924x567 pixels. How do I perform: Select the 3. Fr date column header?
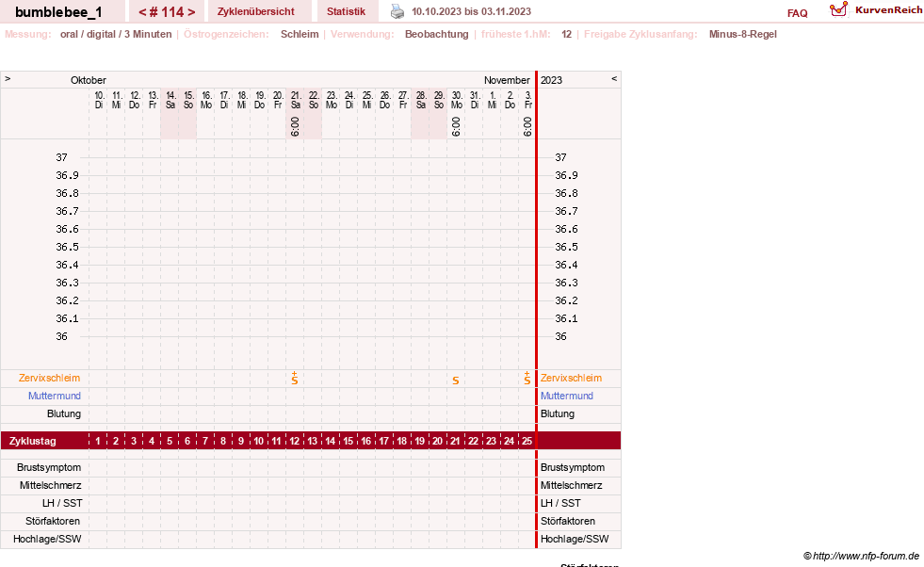[x=528, y=100]
